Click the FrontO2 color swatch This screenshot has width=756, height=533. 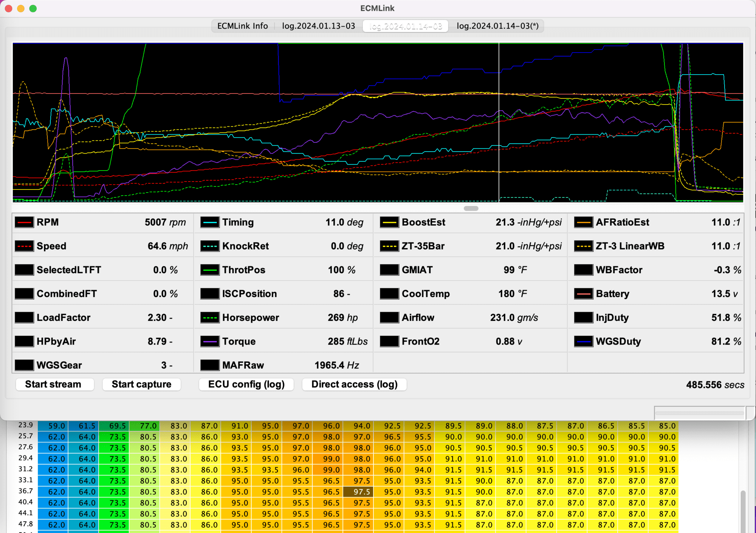tap(389, 342)
